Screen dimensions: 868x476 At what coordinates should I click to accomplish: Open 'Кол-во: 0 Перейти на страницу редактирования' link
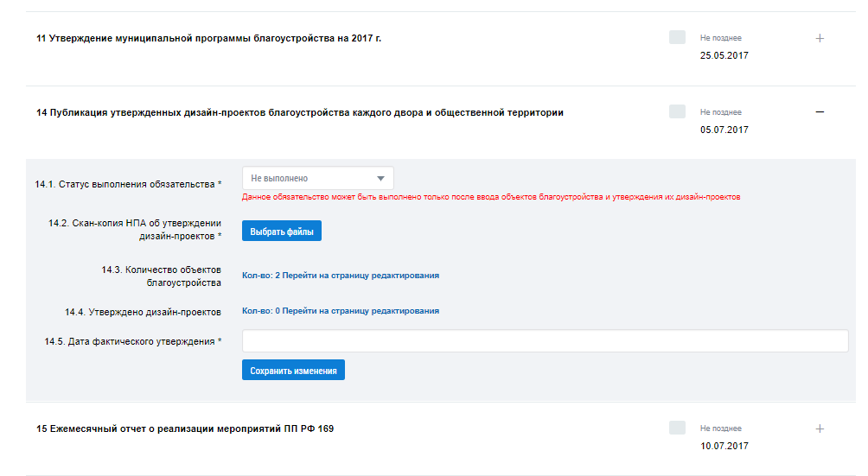click(340, 311)
